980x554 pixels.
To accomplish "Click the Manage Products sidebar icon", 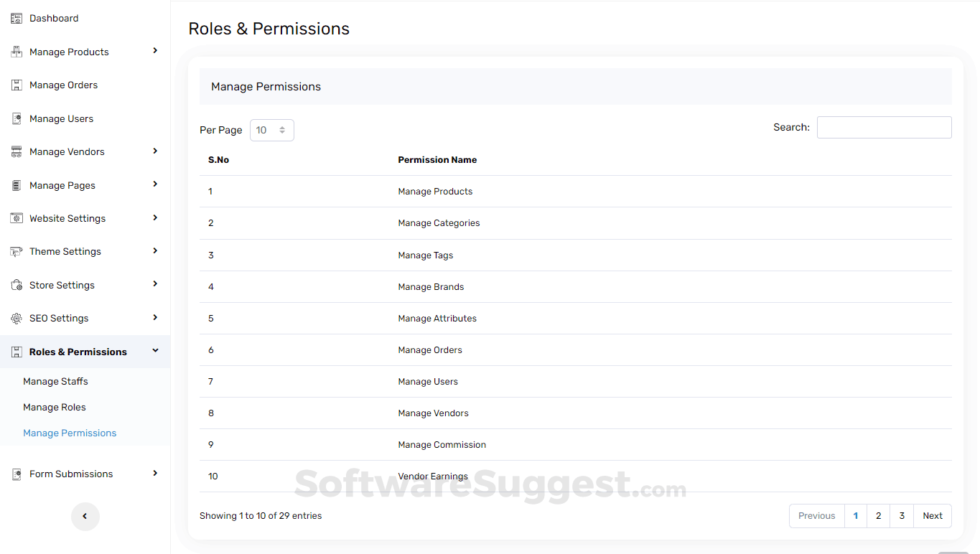I will (x=15, y=51).
